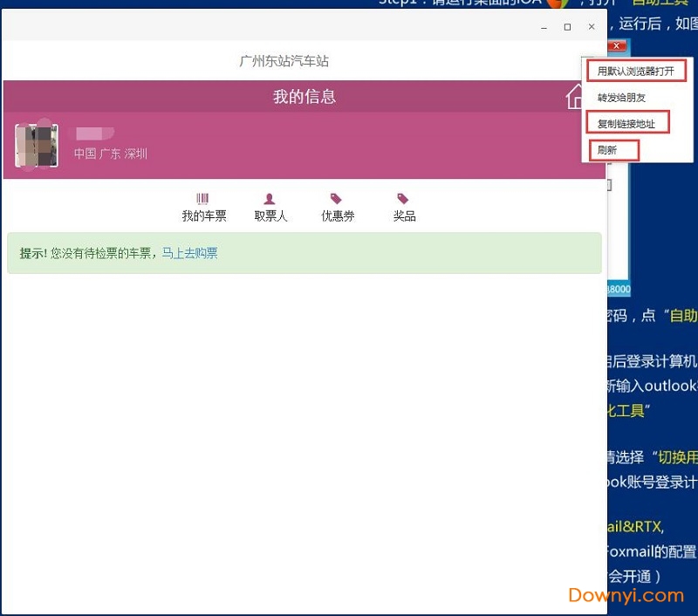Select 转发给朋友 menu entry
Image resolution: width=698 pixels, height=616 pixels.
point(621,98)
